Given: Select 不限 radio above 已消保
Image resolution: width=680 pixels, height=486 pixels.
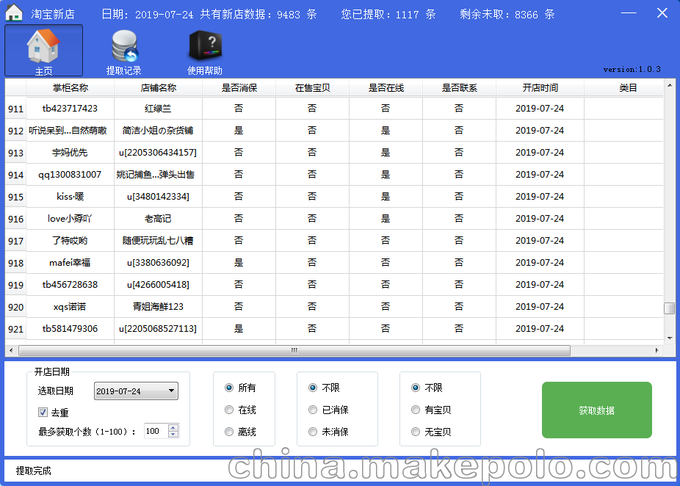Looking at the screenshot, I should (313, 388).
